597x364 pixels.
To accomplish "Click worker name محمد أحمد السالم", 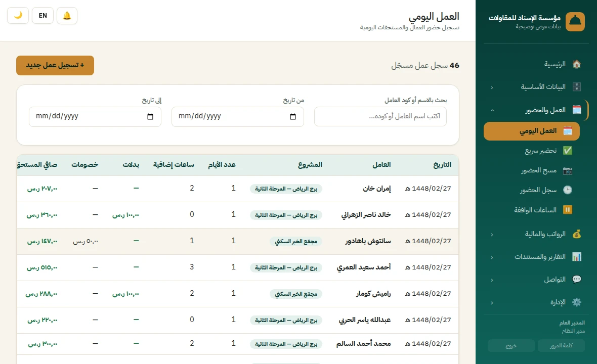I will click(364, 344).
